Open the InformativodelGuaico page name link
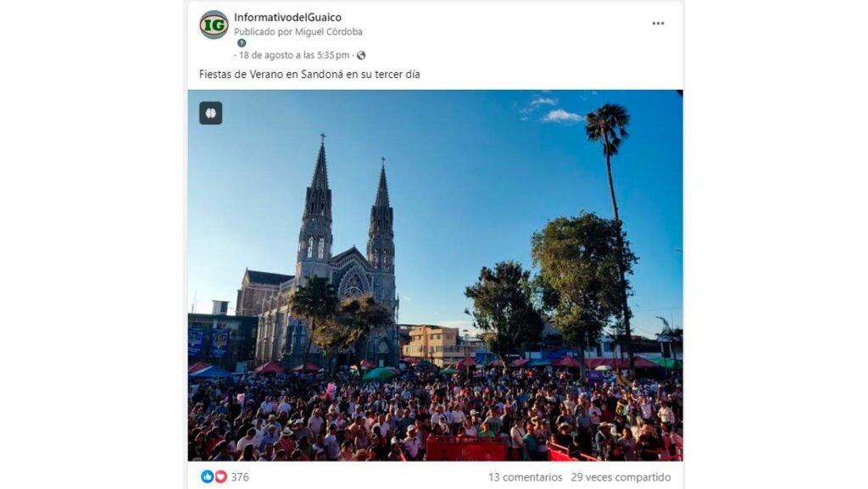 (x=287, y=18)
